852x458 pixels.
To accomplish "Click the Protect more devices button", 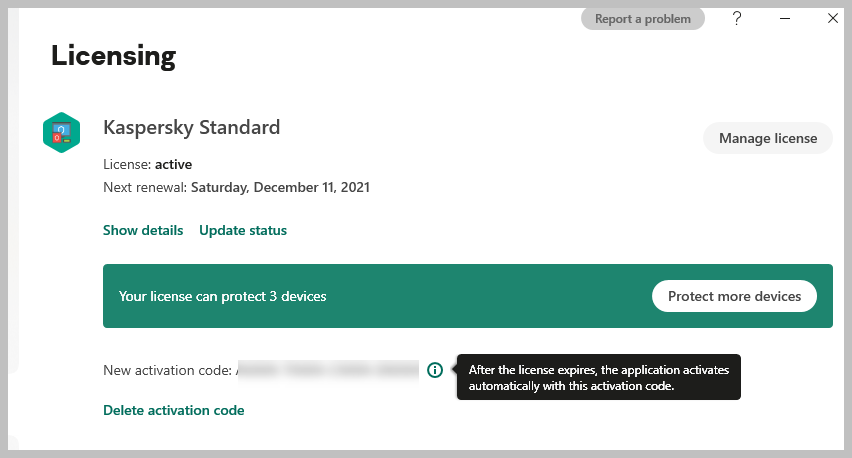I will pos(734,296).
